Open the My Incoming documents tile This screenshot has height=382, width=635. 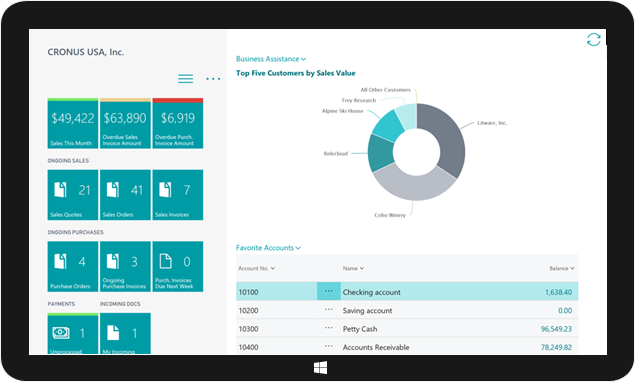125,333
